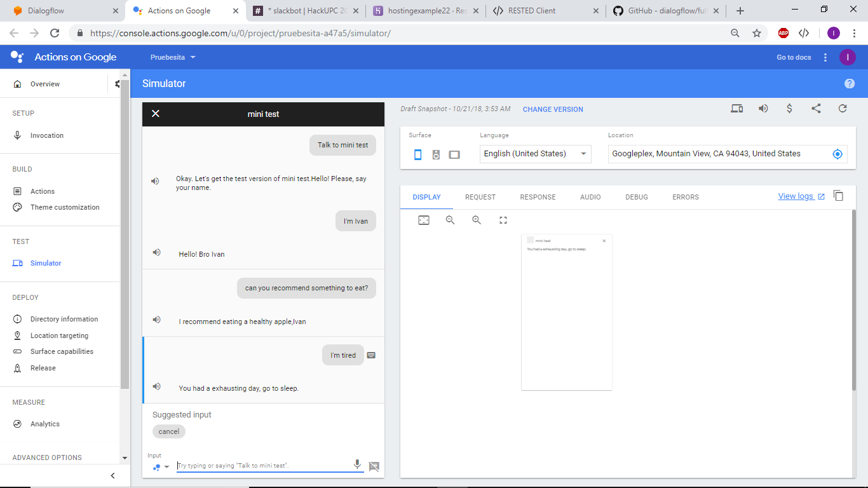Click the CHANGE VERSION link

tap(553, 109)
